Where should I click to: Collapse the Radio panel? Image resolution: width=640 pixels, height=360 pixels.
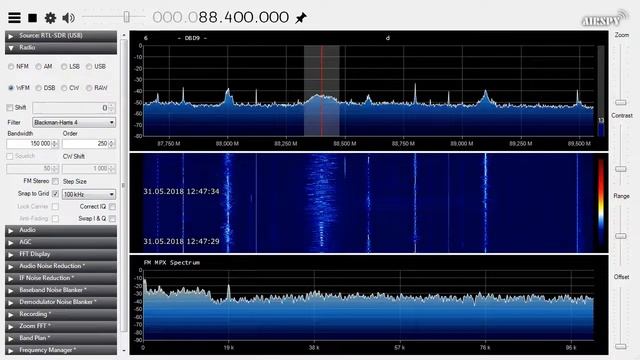[x=61, y=48]
